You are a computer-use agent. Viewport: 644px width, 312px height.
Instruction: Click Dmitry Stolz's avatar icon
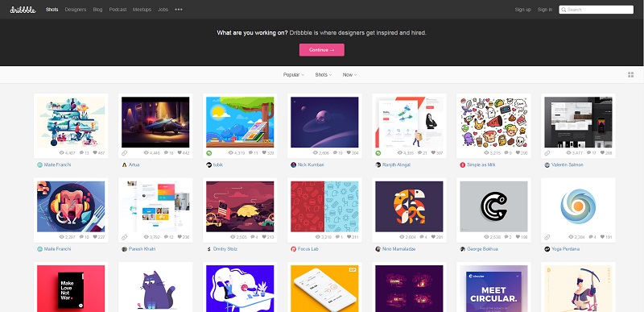[208, 249]
